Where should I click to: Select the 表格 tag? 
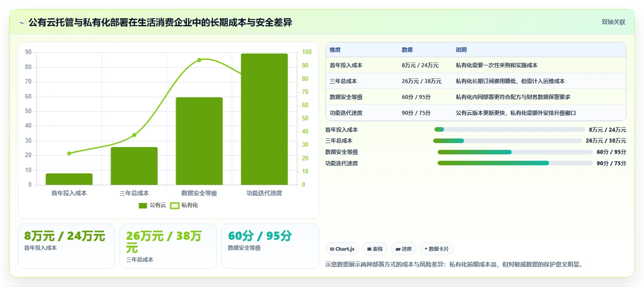[x=374, y=249]
